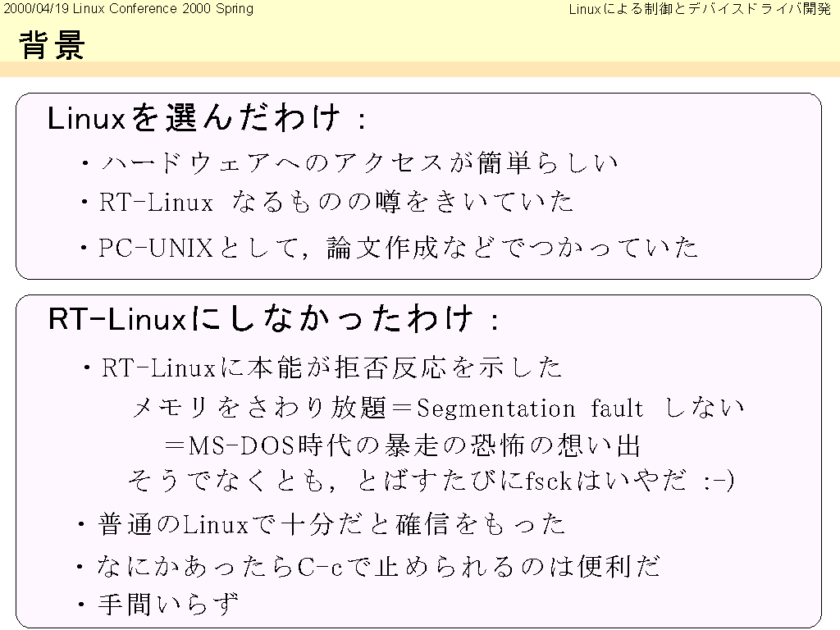Click the line 'メモリをさわり放題＝Segmentation fault しない'
Viewport: 840px width, 630px height.
point(438,409)
